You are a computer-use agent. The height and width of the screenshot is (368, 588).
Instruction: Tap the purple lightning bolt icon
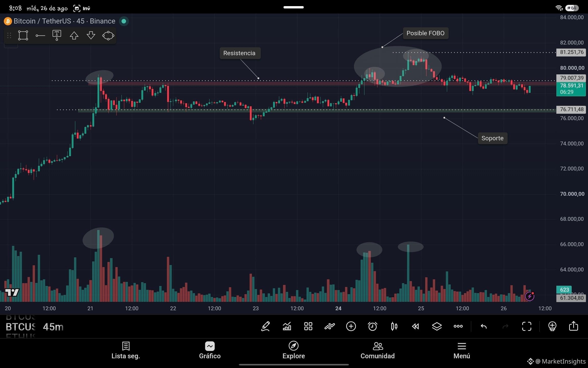[530, 296]
